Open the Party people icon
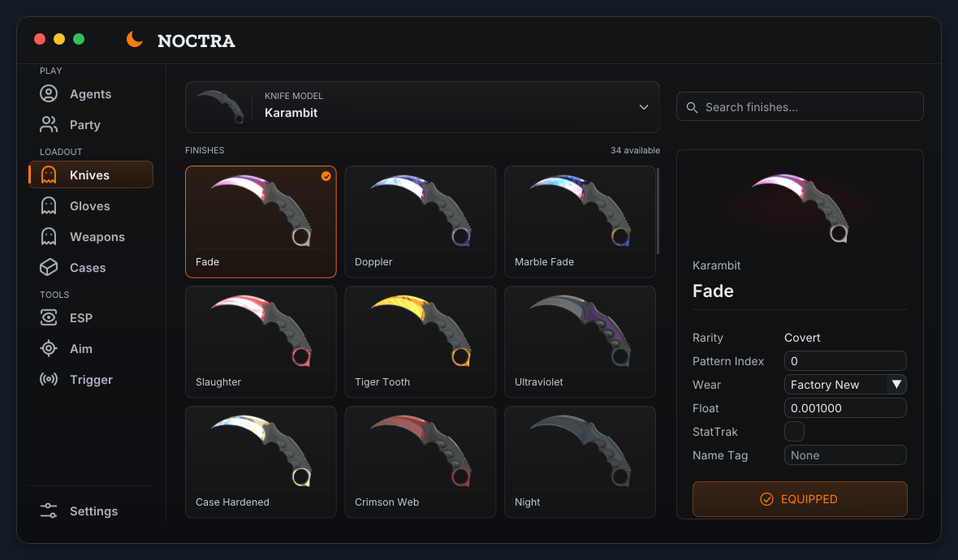Screen dimensions: 958x560 (x=49, y=125)
